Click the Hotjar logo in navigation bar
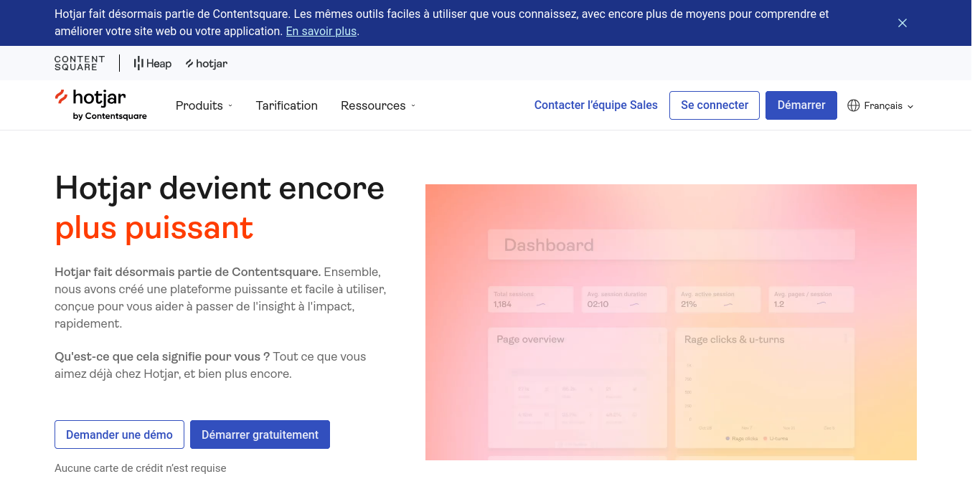 (100, 105)
